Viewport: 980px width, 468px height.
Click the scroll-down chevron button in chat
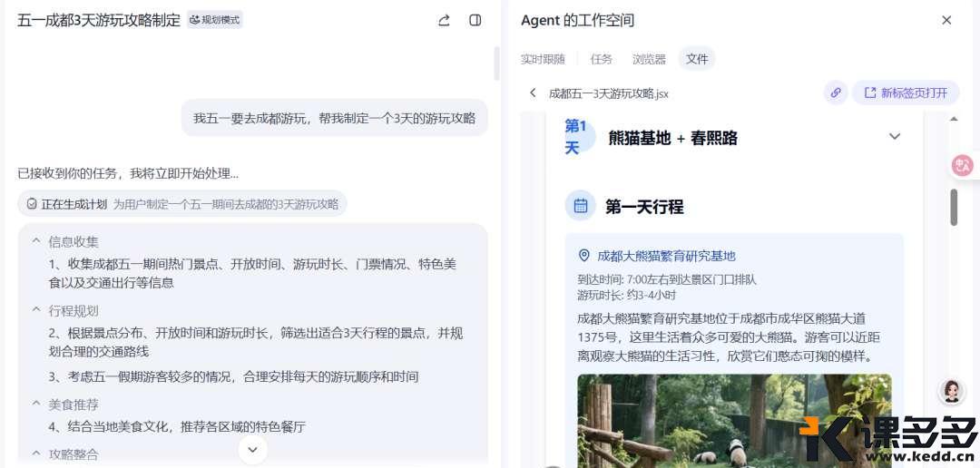point(252,449)
